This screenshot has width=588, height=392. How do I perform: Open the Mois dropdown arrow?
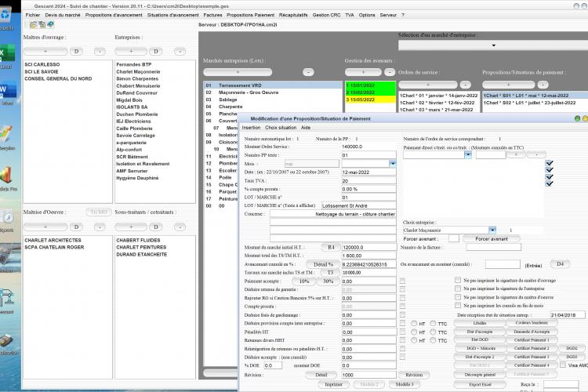coord(392,164)
